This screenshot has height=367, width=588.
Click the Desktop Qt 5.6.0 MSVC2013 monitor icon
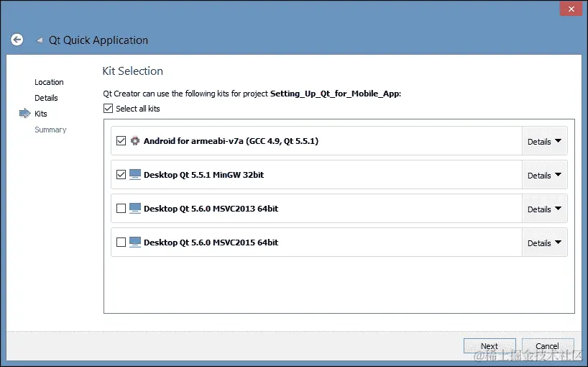[134, 209]
